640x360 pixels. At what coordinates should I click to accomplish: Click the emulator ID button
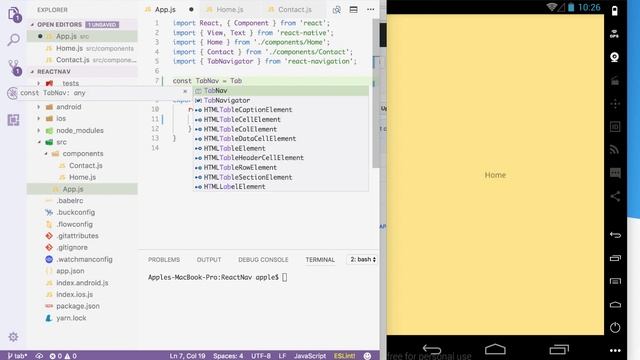click(615, 127)
